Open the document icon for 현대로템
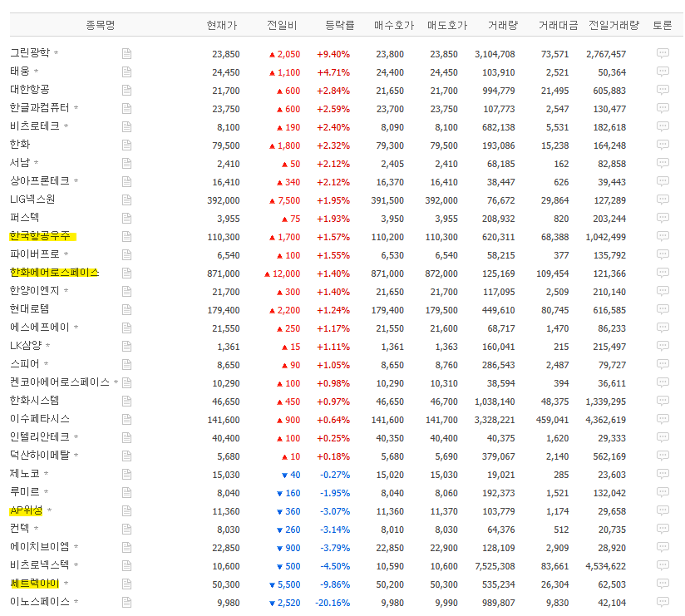 point(126,310)
